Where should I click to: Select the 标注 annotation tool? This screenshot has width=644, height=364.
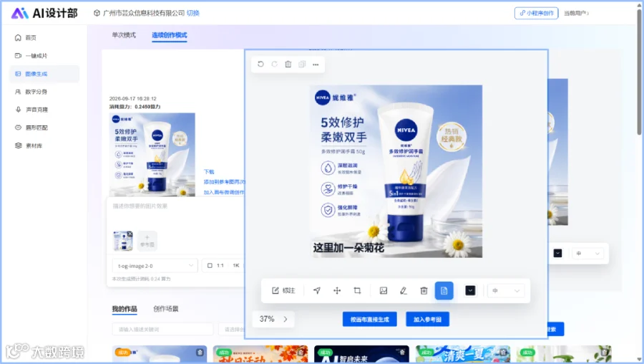(283, 291)
